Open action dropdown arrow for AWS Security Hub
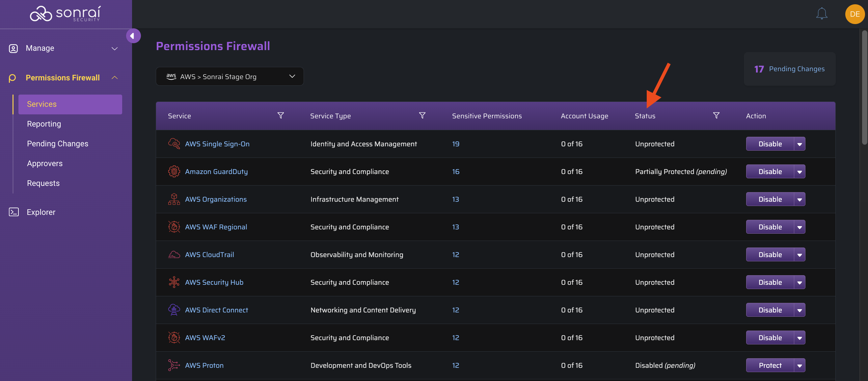 pyautogui.click(x=799, y=282)
